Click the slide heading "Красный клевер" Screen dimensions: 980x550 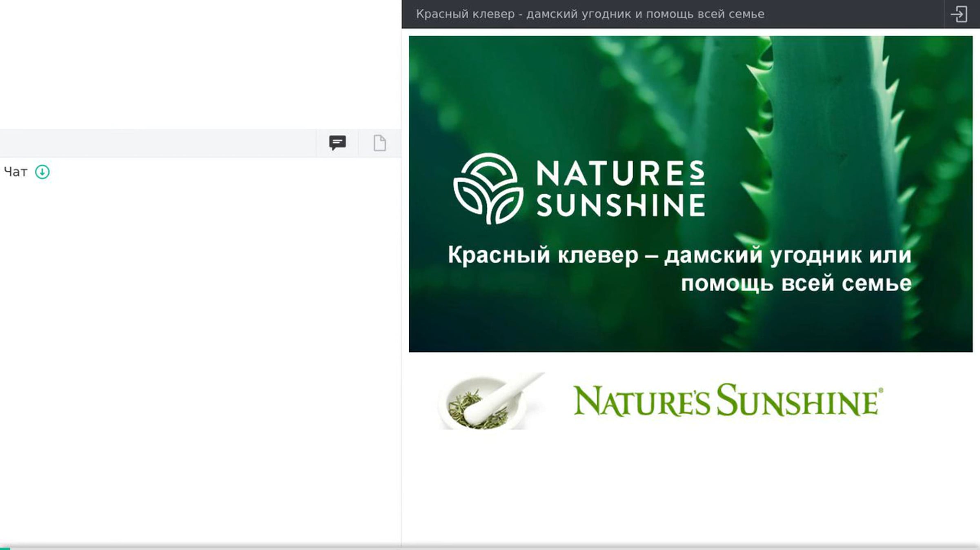click(543, 255)
